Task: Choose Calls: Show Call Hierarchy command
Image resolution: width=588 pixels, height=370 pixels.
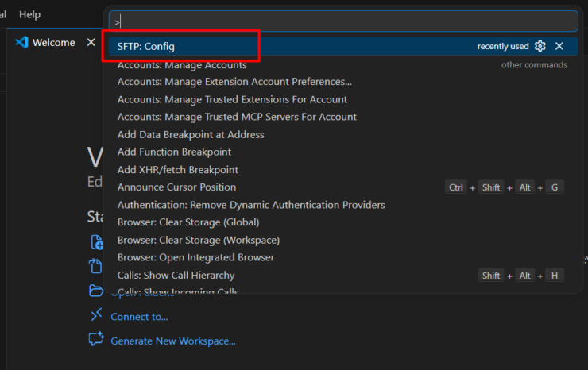Action: (x=176, y=276)
